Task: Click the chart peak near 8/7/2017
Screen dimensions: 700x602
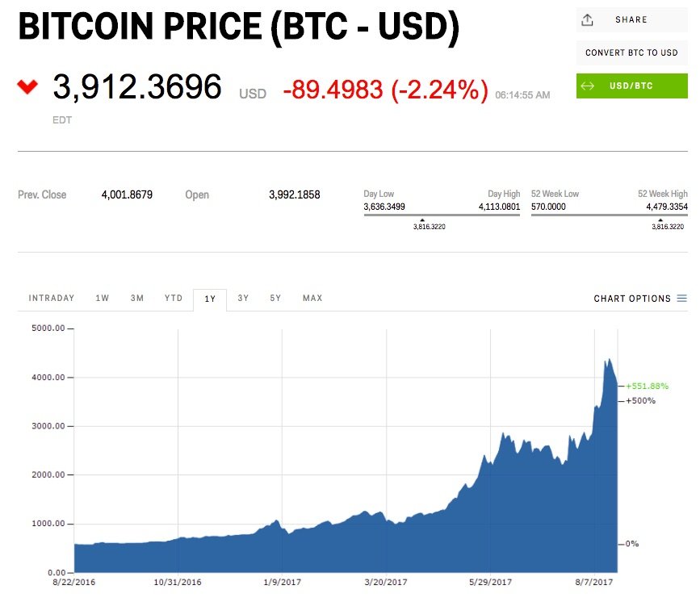Action: pos(610,360)
